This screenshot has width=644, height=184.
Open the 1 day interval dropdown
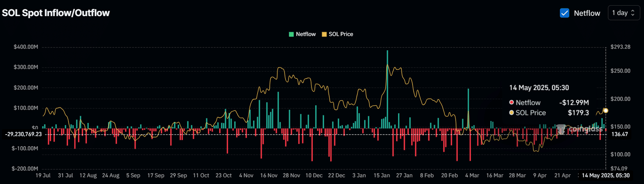click(x=623, y=13)
